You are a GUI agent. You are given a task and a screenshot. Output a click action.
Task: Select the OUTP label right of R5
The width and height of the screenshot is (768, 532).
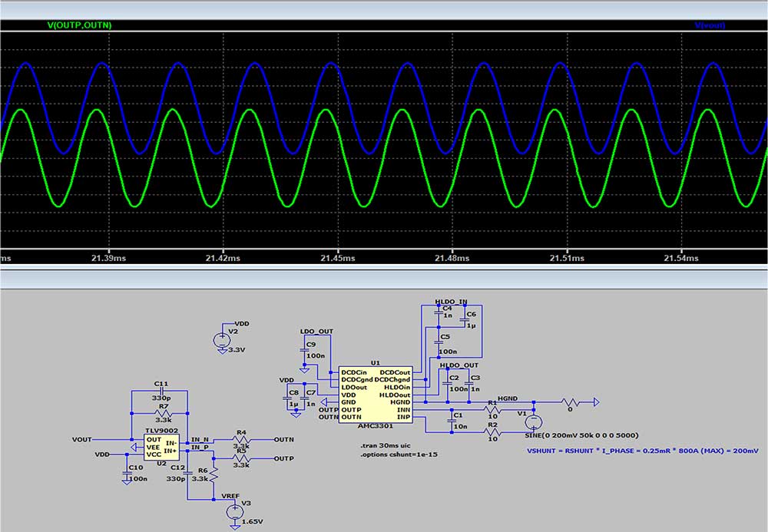click(284, 458)
